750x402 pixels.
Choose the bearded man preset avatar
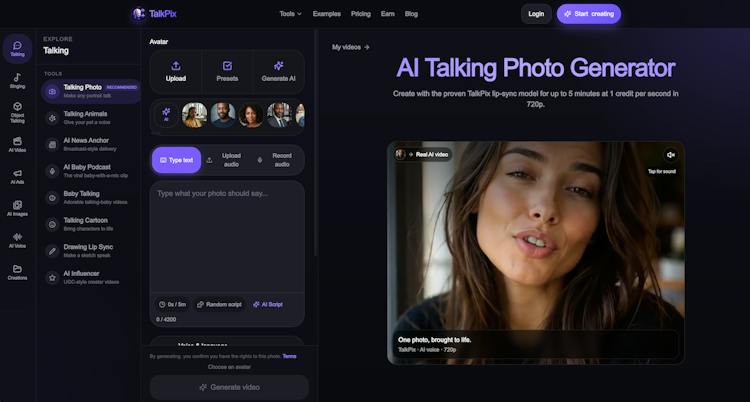click(223, 115)
